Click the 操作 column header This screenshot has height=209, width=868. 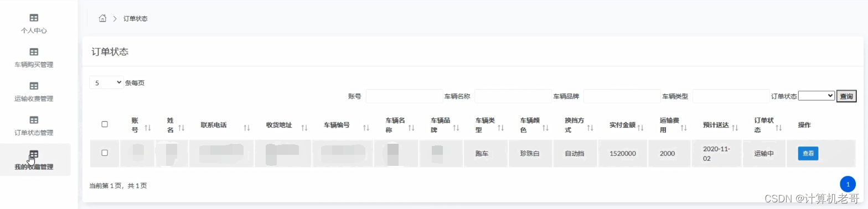coord(804,125)
